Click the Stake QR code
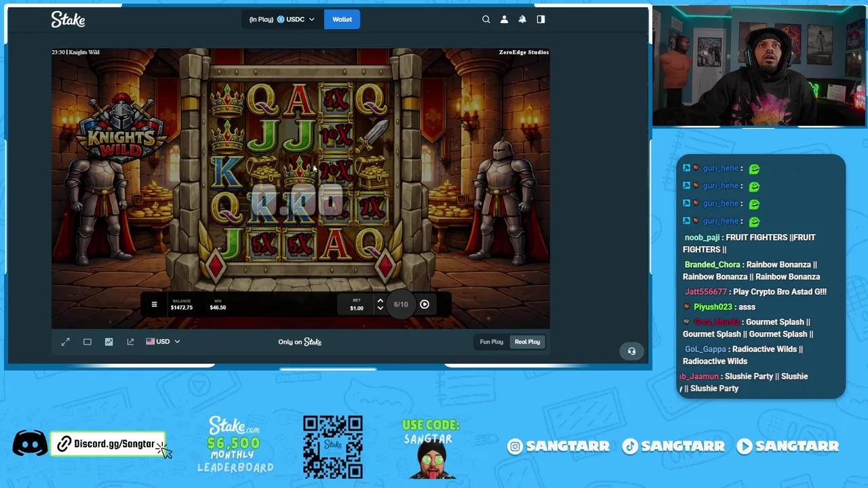 333,447
